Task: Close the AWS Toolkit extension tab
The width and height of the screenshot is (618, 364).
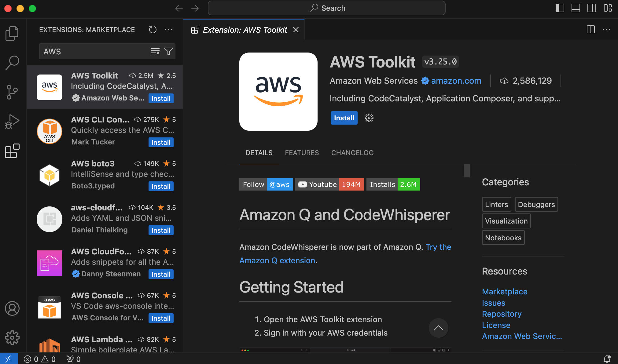Action: 296,30
